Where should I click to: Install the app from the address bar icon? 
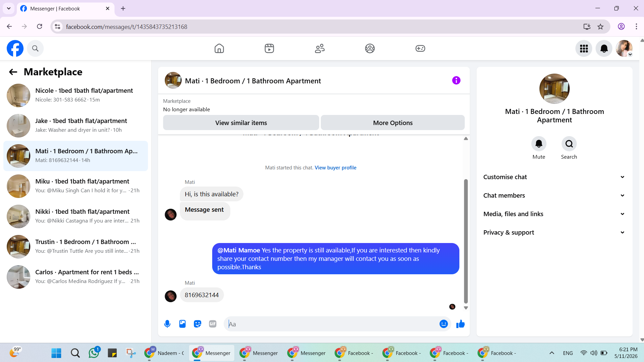pyautogui.click(x=587, y=27)
